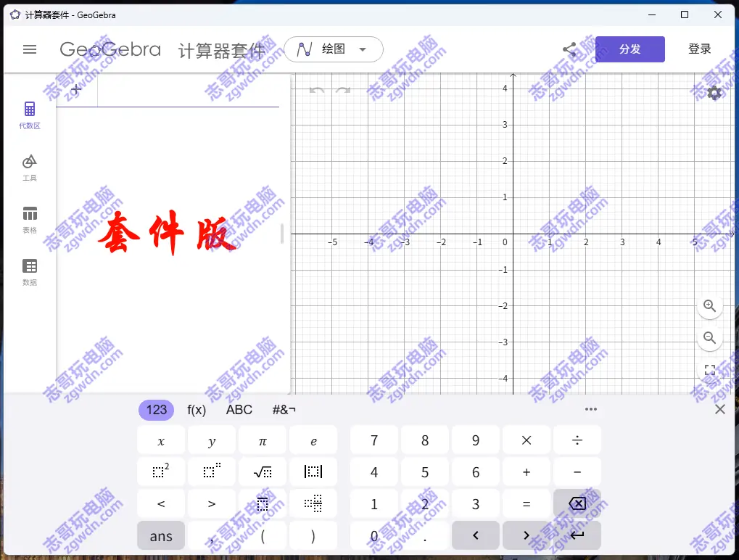
Task: Click the algebra panel scrollbar
Action: coord(282,232)
